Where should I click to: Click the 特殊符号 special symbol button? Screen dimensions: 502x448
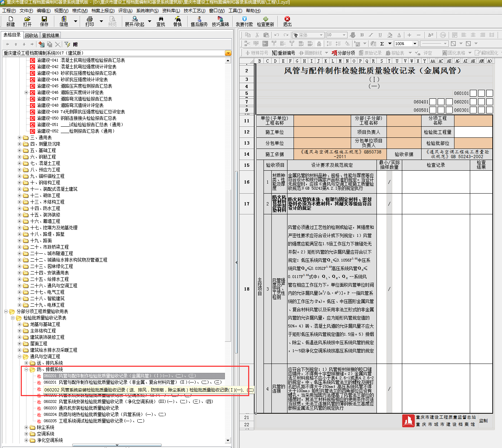point(257,53)
